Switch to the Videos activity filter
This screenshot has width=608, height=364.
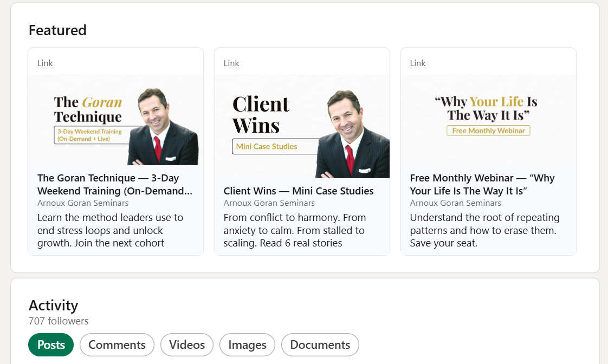[x=187, y=344]
